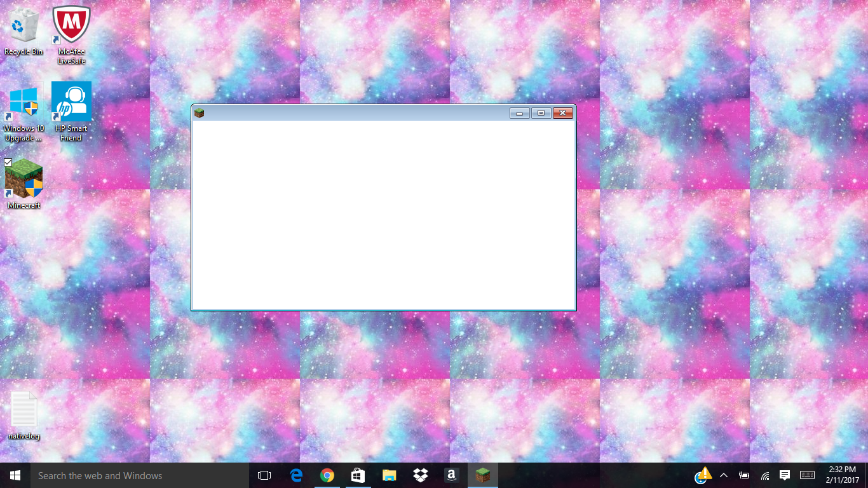868x488 pixels.
Task: Open the touch keyboard from the tray
Action: click(x=807, y=475)
